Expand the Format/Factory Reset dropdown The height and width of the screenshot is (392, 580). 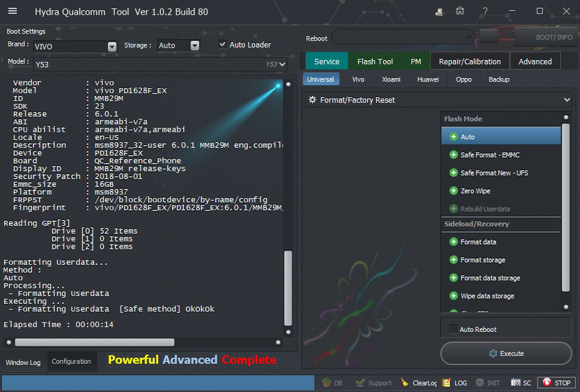567,100
